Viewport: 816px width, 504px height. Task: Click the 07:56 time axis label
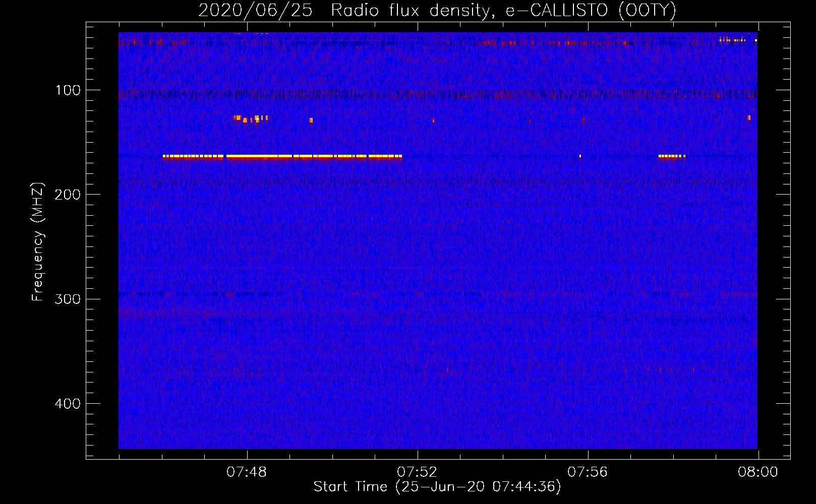(588, 472)
